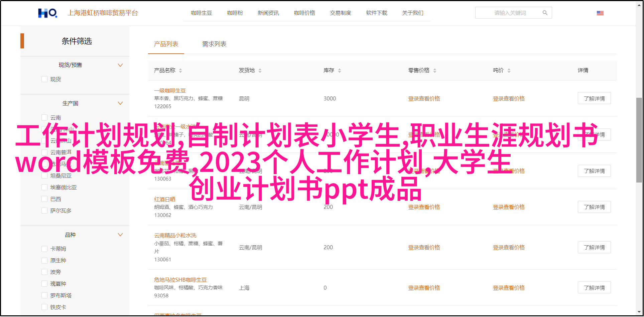The height and width of the screenshot is (317, 644).
Task: Open the 危地马拉SHB咖啡生豆 product link
Action: [x=180, y=280]
